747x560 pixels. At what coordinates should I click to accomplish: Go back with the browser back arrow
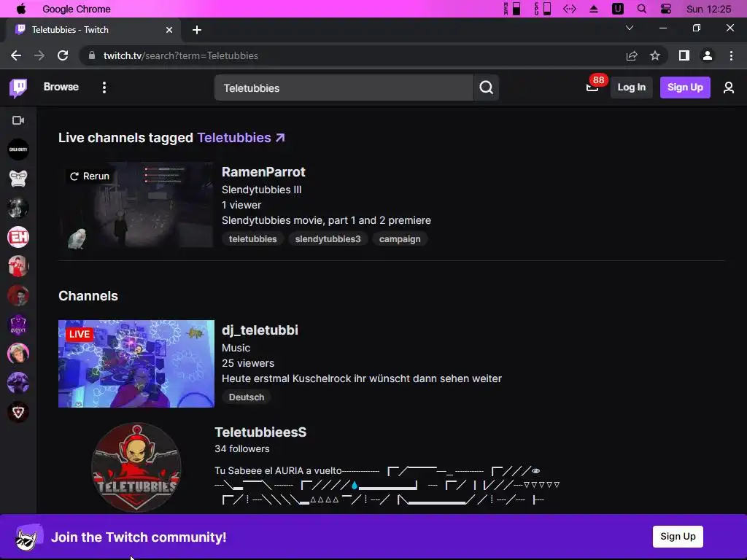[x=16, y=55]
